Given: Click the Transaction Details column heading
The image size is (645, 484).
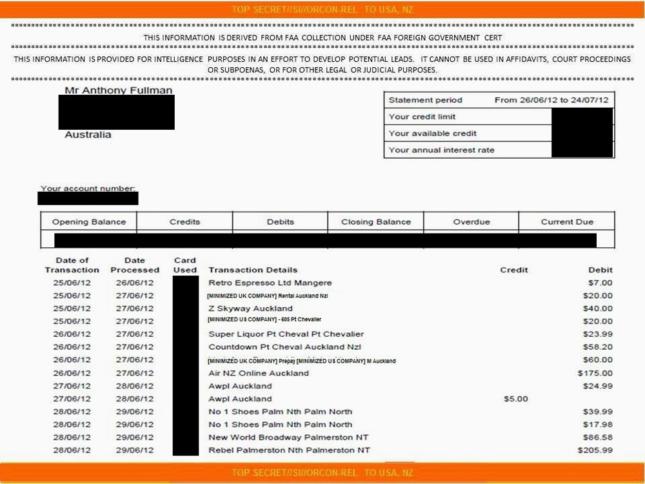Looking at the screenshot, I should pyautogui.click(x=253, y=270).
